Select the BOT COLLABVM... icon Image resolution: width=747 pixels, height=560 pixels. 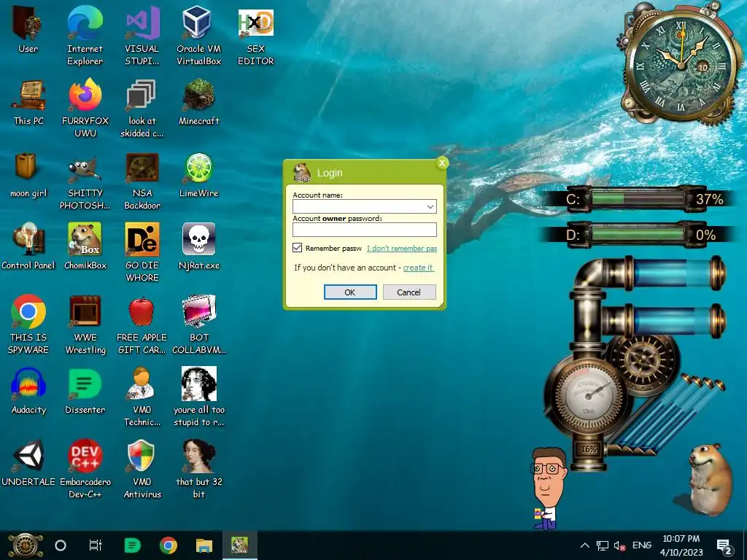198,324
